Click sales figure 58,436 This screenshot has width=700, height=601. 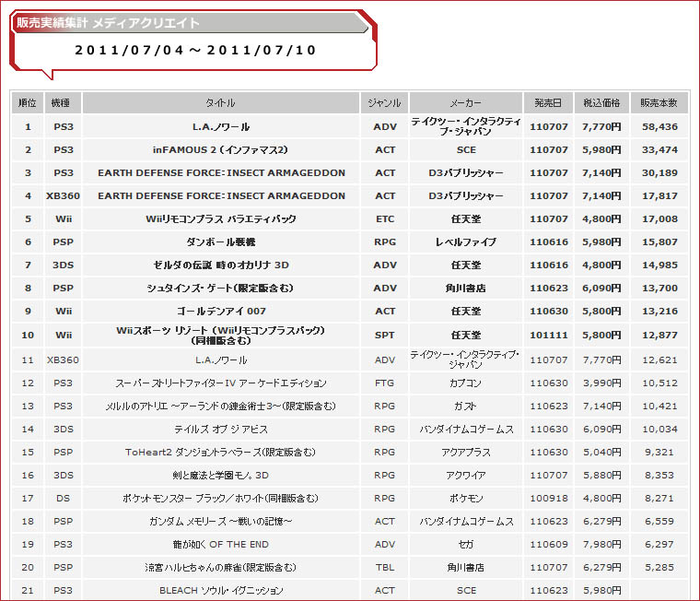[659, 127]
